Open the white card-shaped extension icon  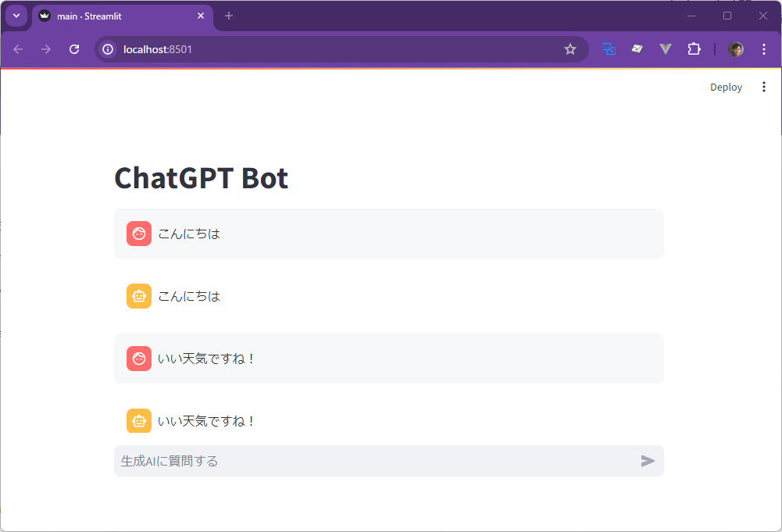point(637,49)
